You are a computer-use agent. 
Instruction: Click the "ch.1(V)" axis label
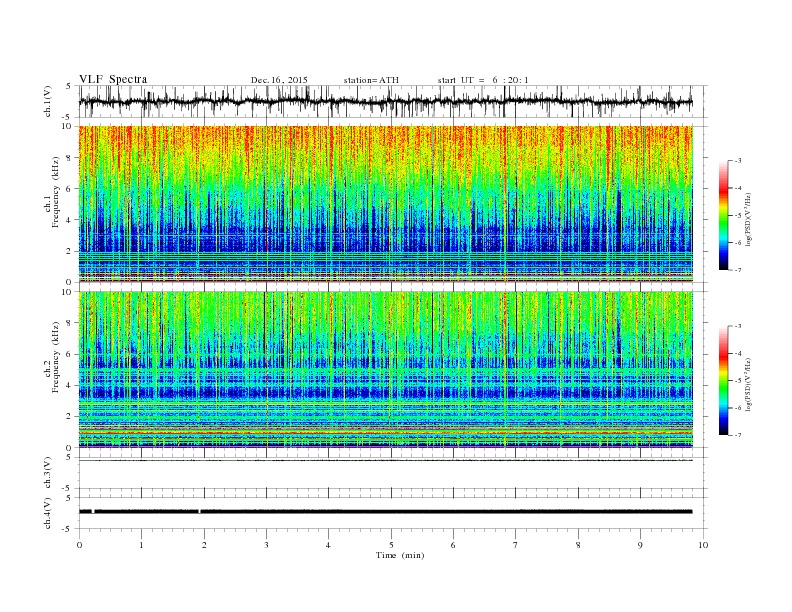click(48, 102)
